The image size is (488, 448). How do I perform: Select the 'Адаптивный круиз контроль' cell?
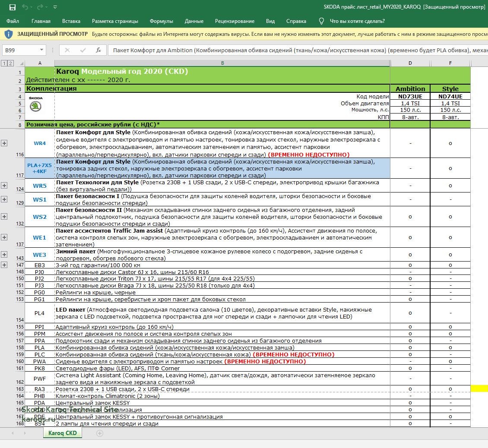pos(222,327)
